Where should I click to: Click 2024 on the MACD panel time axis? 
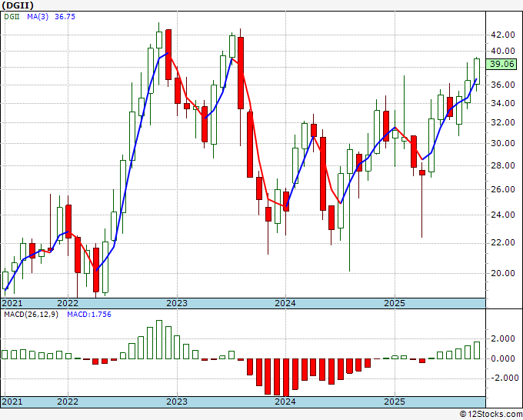pos(285,402)
